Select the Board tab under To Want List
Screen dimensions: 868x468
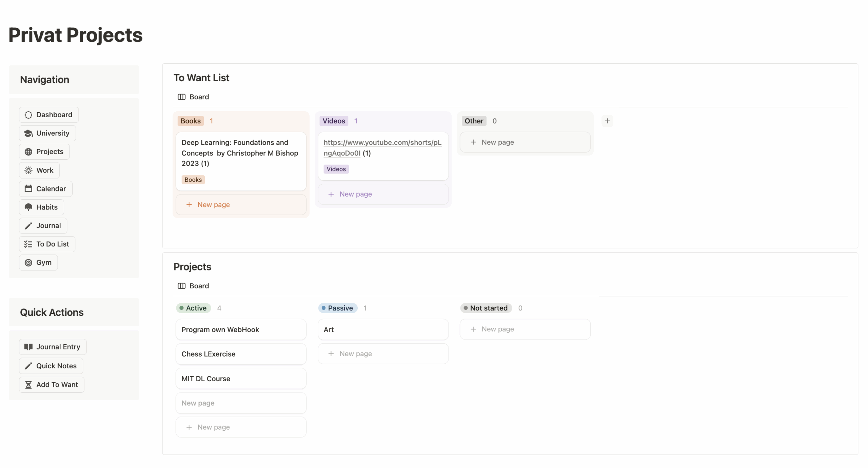194,97
